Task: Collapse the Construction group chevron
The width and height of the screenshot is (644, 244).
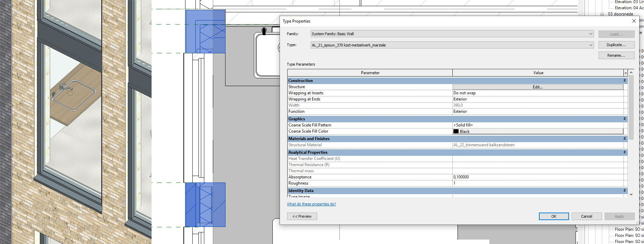Action: click(624, 81)
